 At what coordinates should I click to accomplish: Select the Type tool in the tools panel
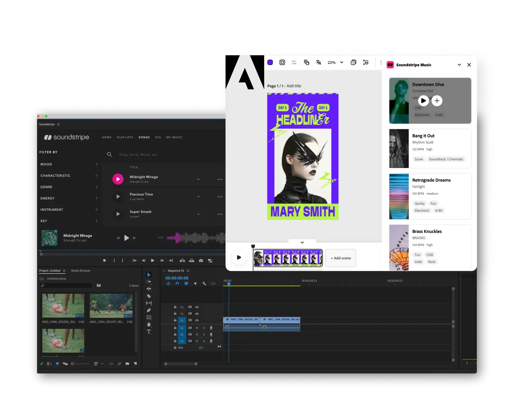pyautogui.click(x=149, y=332)
